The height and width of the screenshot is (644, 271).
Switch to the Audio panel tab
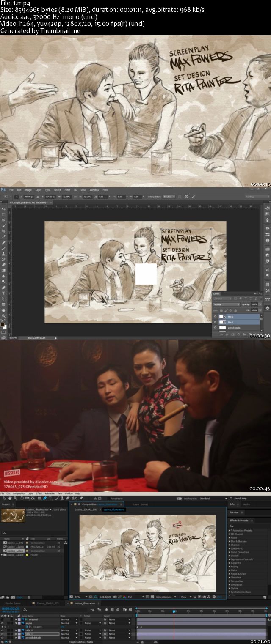coord(246,504)
